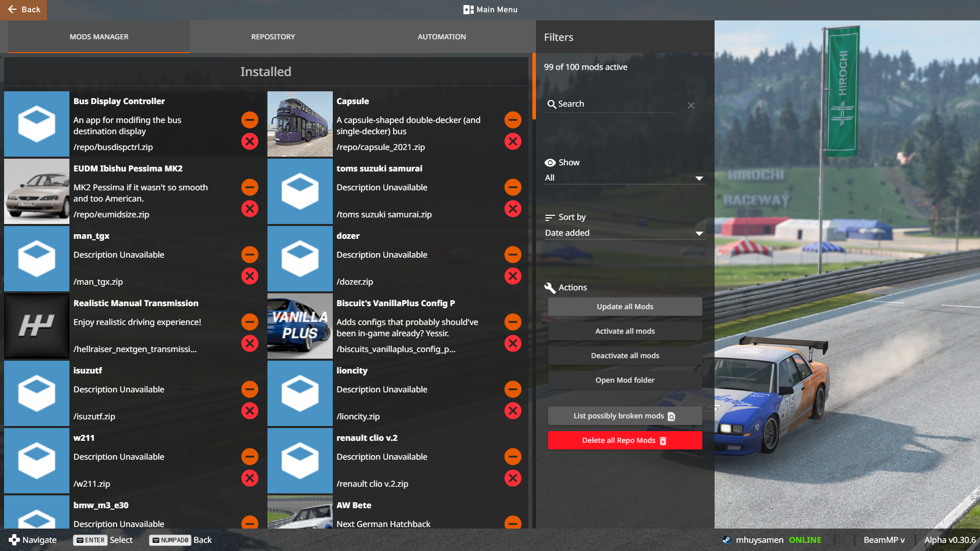Delete EUDM Ibishu Pessima MK2 mod

[x=250, y=209]
